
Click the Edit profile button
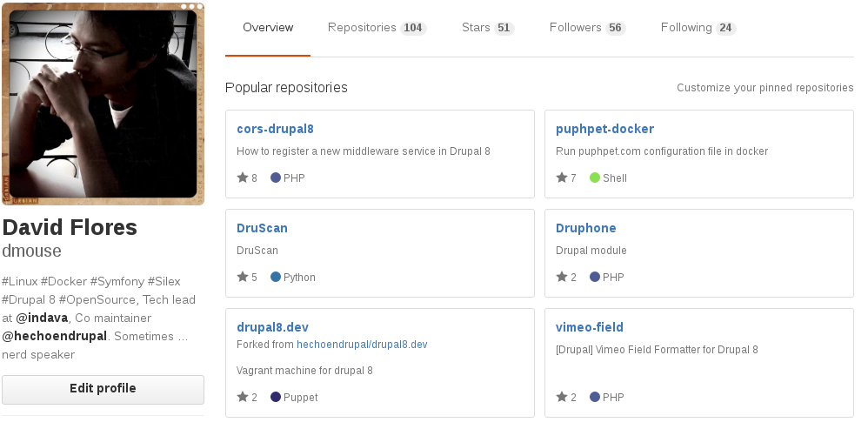[x=103, y=389]
